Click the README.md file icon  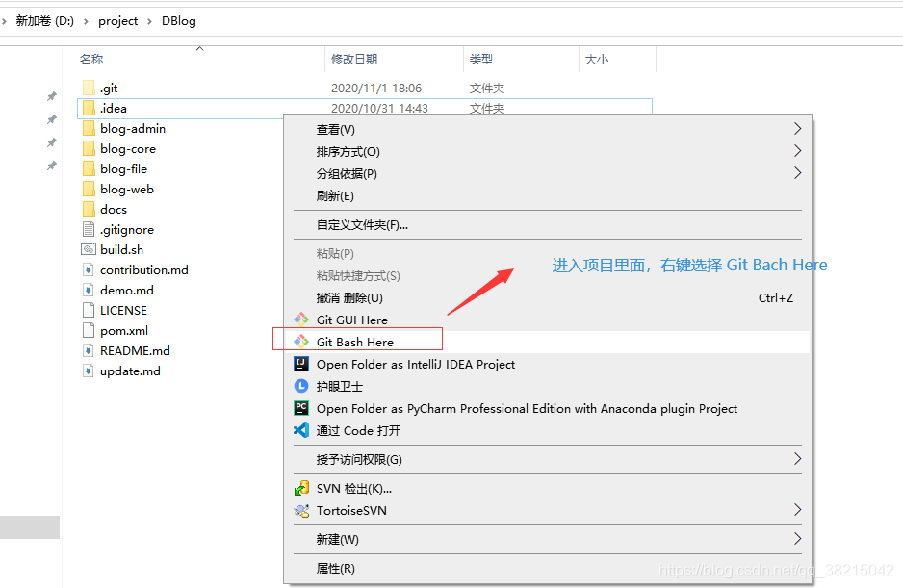tap(89, 350)
